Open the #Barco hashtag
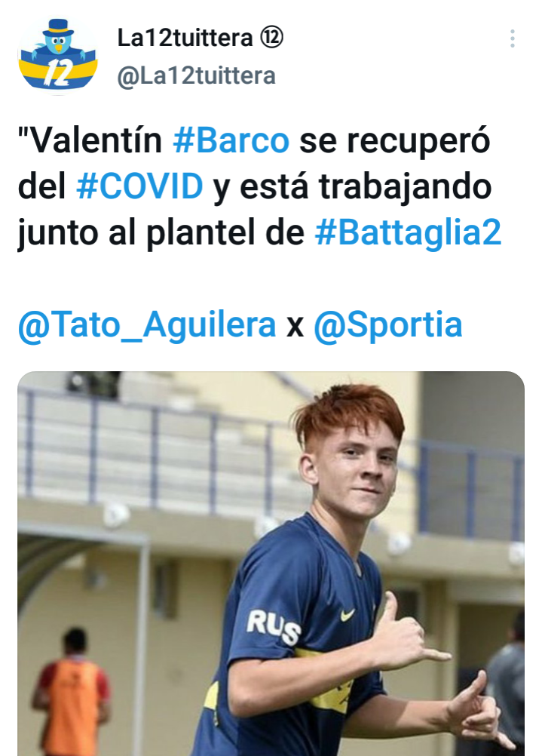This screenshot has height=756, width=542. [231, 140]
